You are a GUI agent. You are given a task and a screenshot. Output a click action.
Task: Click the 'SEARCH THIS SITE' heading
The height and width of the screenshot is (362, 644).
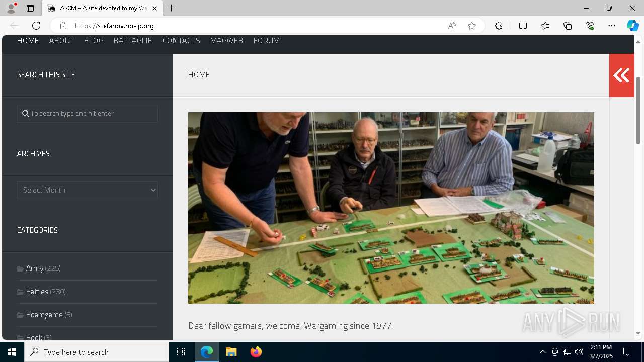(x=46, y=75)
